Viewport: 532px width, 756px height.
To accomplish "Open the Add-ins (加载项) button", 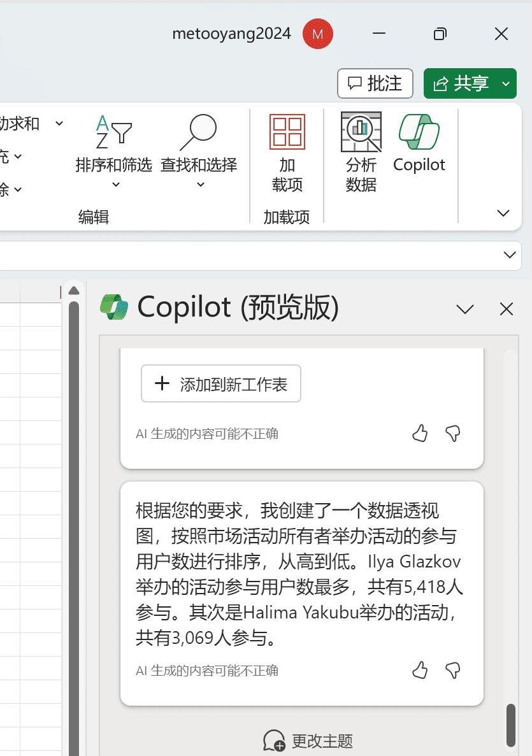I will (x=287, y=153).
